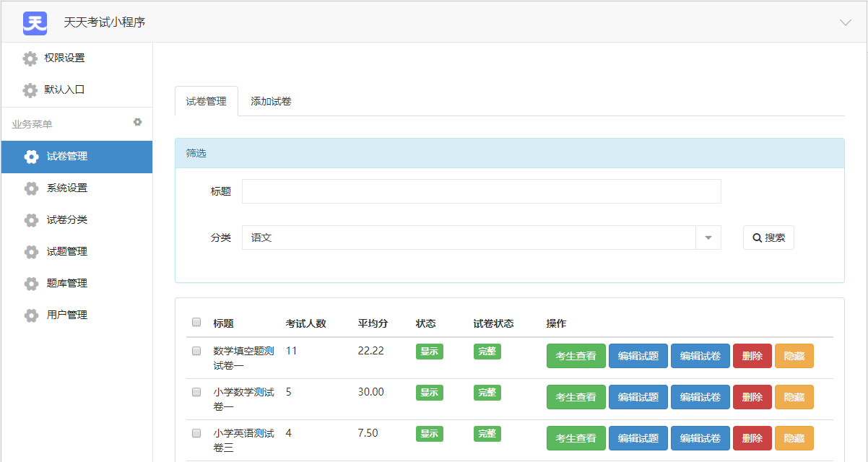Click the 搜索 button

(x=768, y=237)
